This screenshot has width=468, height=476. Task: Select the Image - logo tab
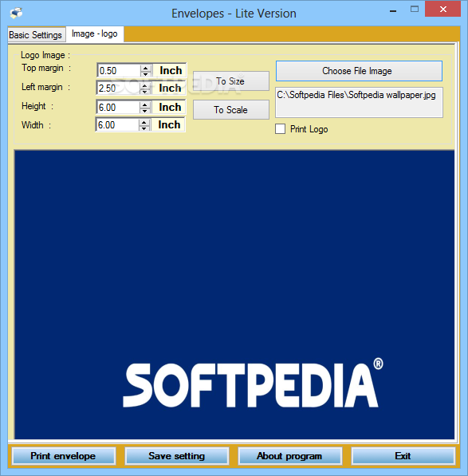pyautogui.click(x=95, y=33)
